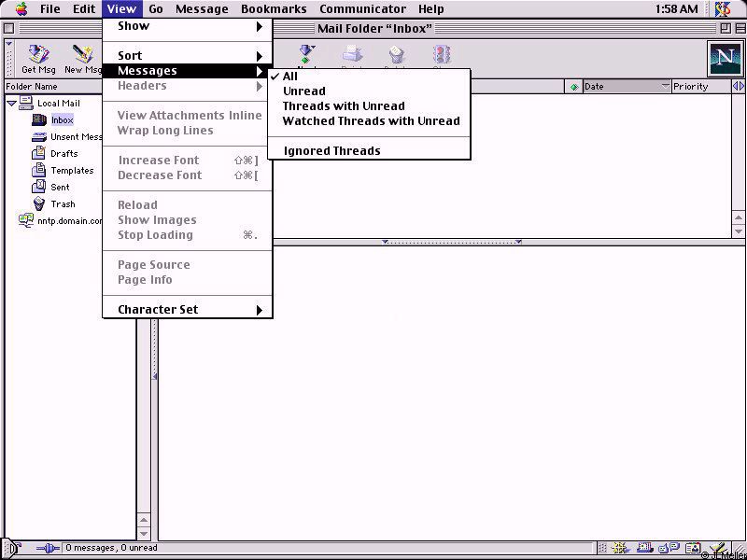The width and height of the screenshot is (747, 560).
Task: Click the Unsent Messages folder icon
Action: [39, 137]
